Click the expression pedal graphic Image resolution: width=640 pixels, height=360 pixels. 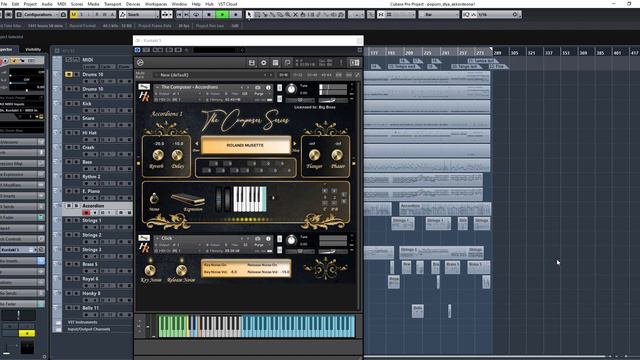pos(188,199)
